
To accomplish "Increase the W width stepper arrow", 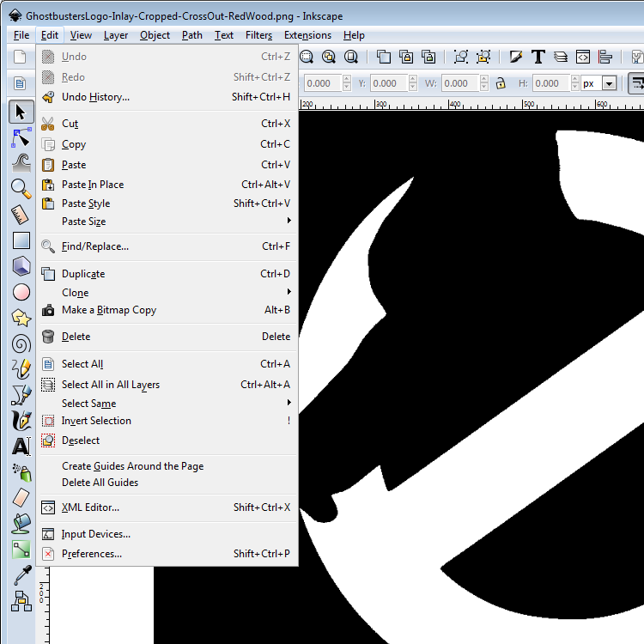I will click(484, 79).
